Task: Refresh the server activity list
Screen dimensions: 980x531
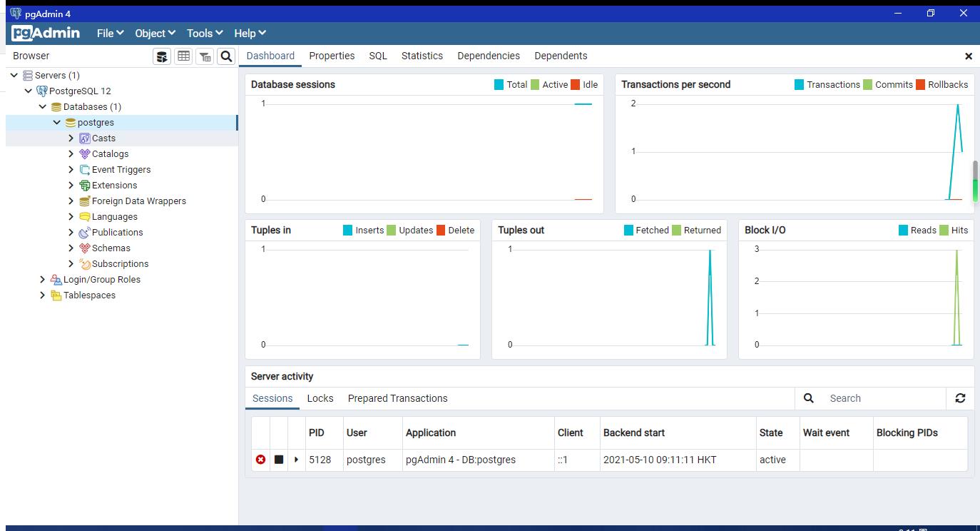Action: (960, 398)
